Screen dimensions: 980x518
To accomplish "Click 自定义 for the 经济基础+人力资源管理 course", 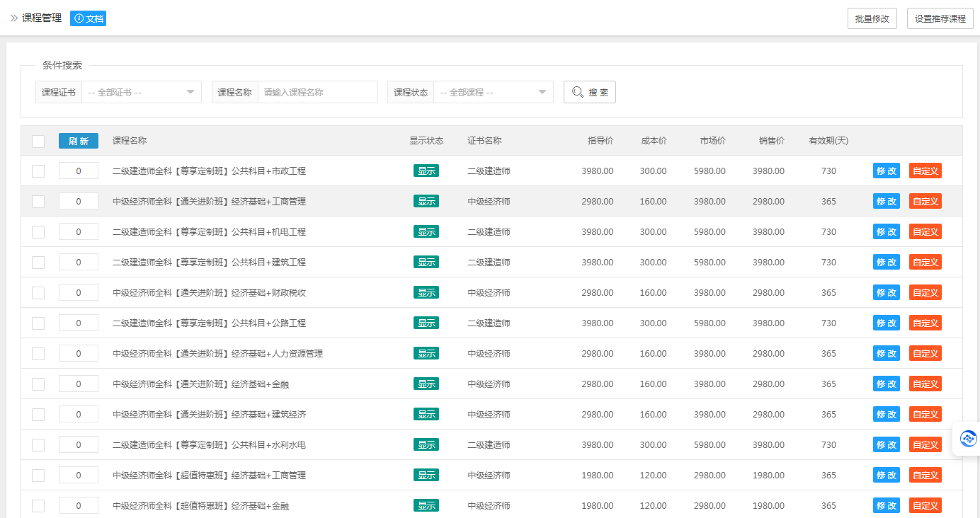I will [x=925, y=353].
